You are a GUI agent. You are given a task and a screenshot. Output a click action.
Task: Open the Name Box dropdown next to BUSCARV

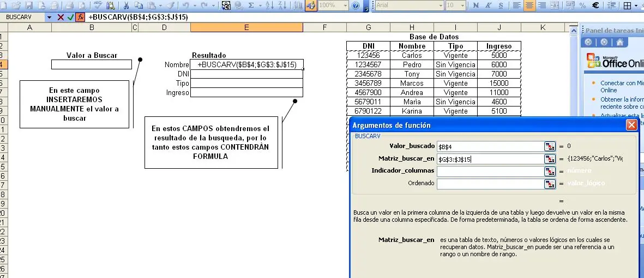coord(49,17)
